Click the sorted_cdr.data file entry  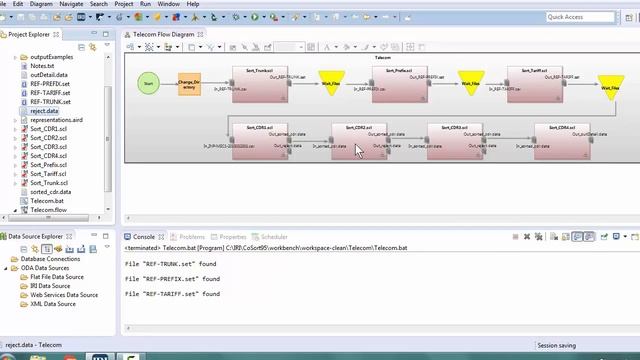pyautogui.click(x=51, y=192)
